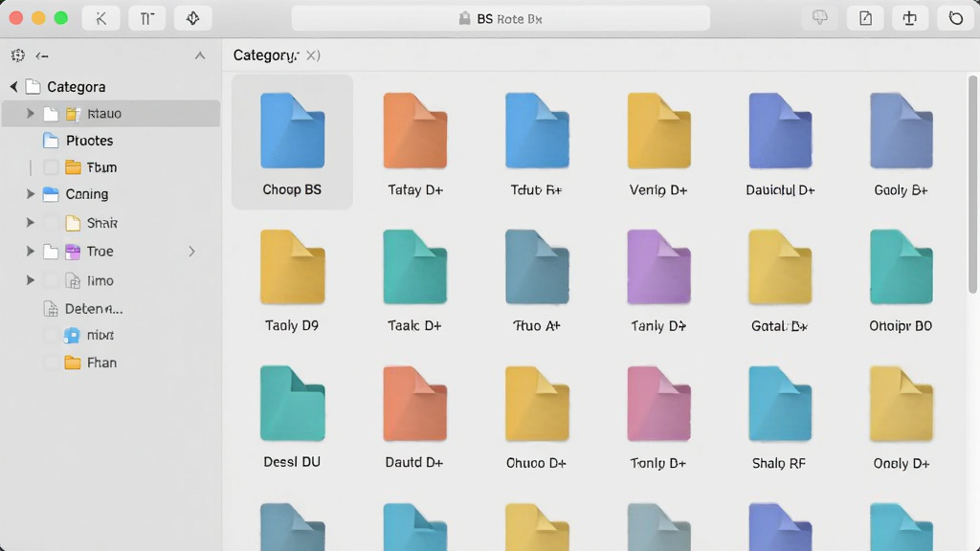Click the speech bubble toolbar icon
Viewport: 980px width, 551px height.
pyautogui.click(x=820, y=18)
